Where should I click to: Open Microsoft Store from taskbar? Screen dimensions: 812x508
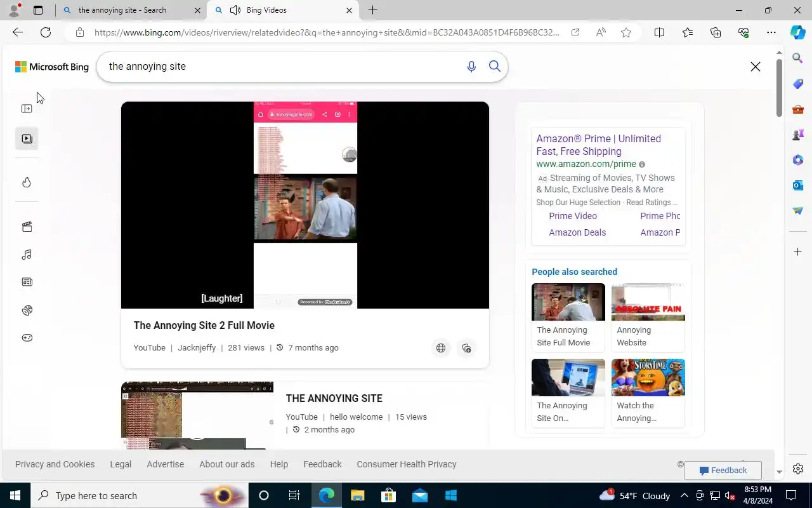(x=388, y=495)
